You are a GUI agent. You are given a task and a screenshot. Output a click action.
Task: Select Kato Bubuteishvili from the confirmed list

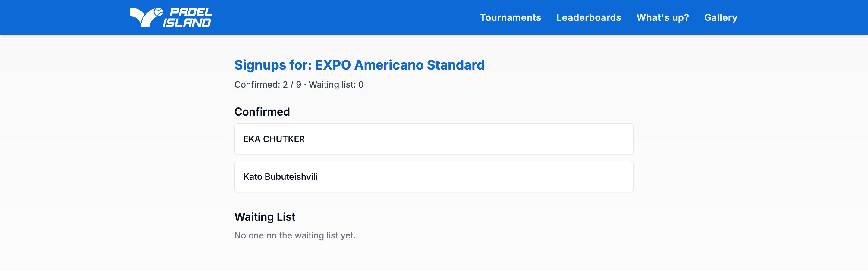pos(434,176)
